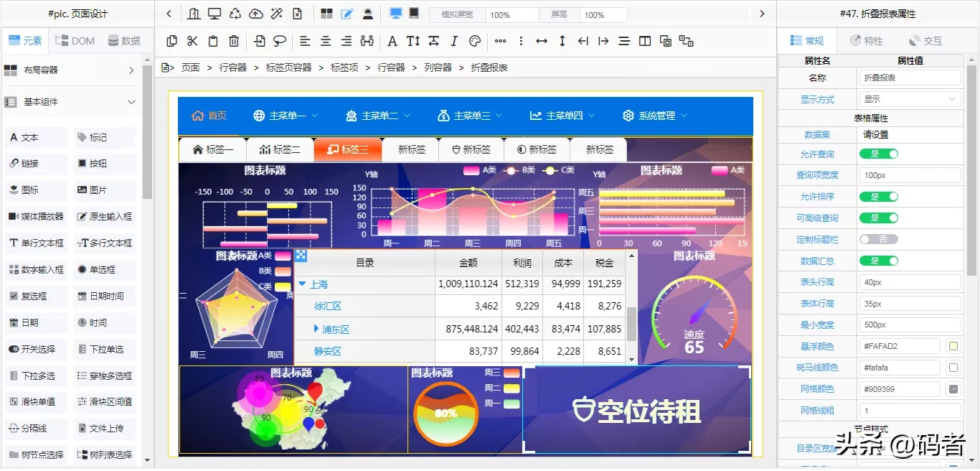Click the paste icon in the toolbar
980x471 pixels.
click(x=212, y=41)
